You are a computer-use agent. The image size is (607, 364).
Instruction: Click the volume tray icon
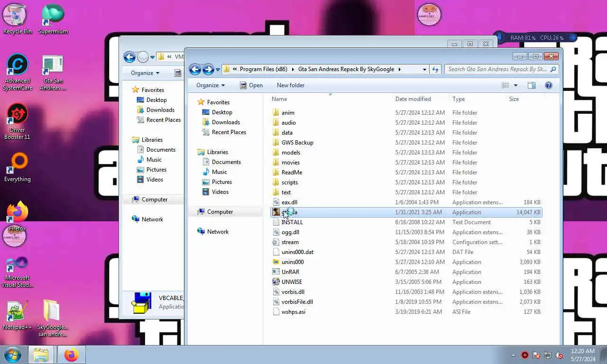560,355
